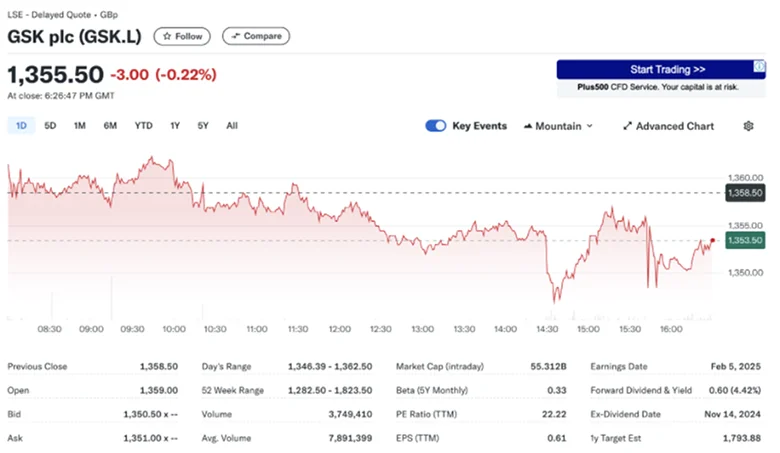780x453 pixels.
Task: Click the 1,350.00 price axis label
Action: (x=745, y=272)
